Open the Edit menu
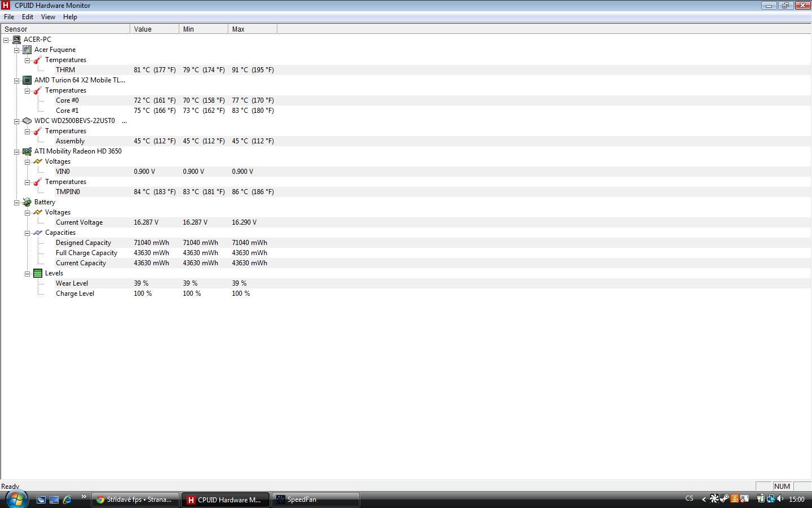The height and width of the screenshot is (508, 812). point(28,17)
